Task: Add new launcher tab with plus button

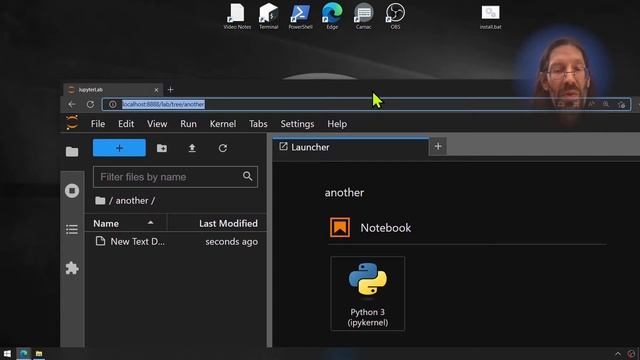Action: click(438, 146)
